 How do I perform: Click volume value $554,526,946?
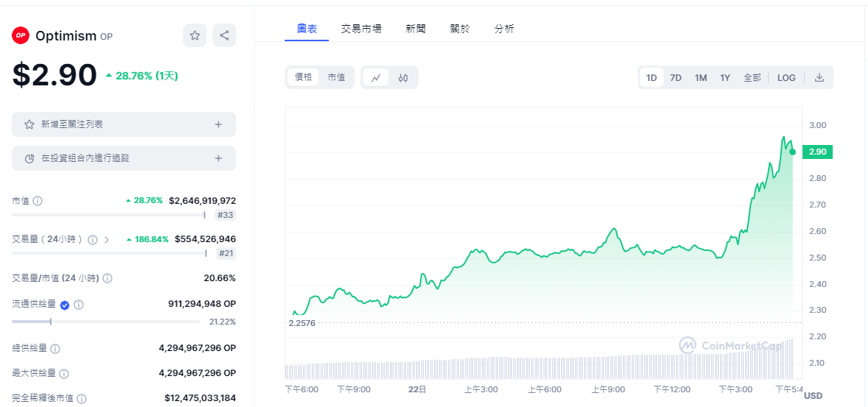tap(204, 239)
